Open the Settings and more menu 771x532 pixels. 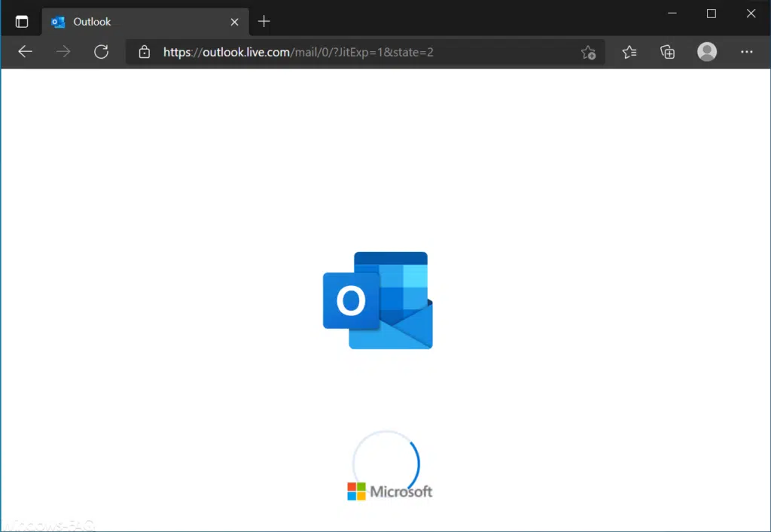pos(747,52)
